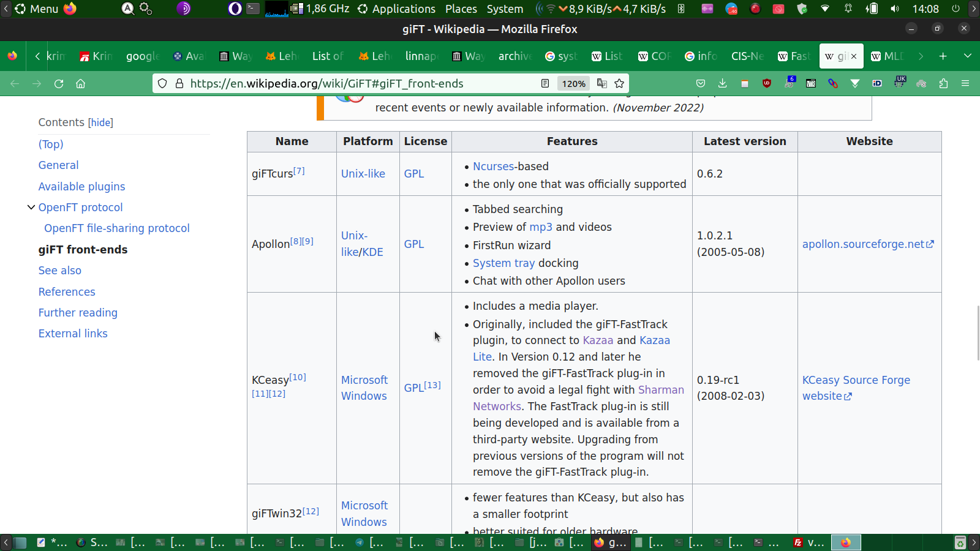
Task: Click the translate page icon
Action: (602, 84)
